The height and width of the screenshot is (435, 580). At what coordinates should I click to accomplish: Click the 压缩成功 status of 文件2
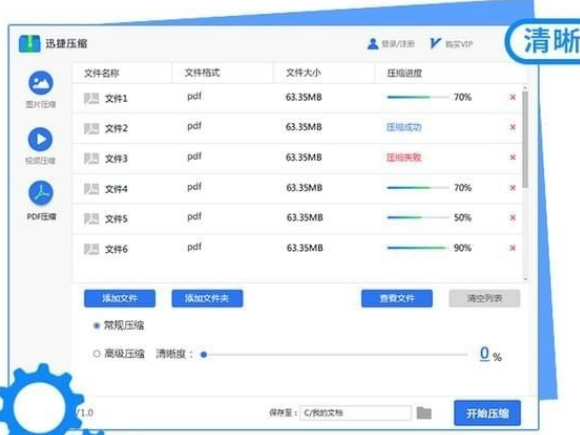click(x=404, y=128)
